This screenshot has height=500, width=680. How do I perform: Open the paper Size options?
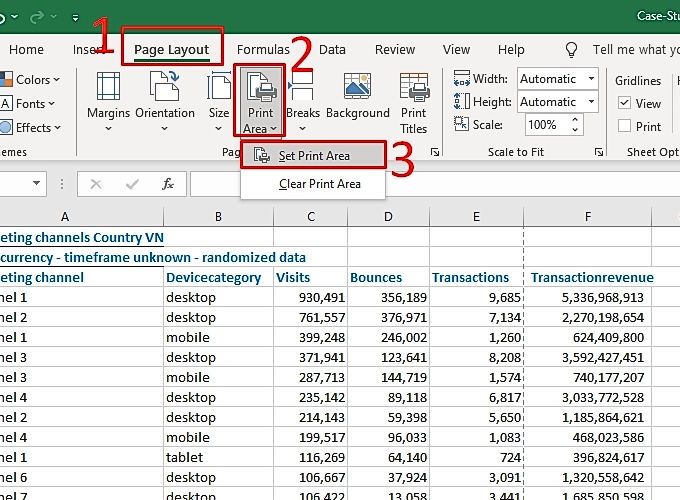pyautogui.click(x=219, y=102)
